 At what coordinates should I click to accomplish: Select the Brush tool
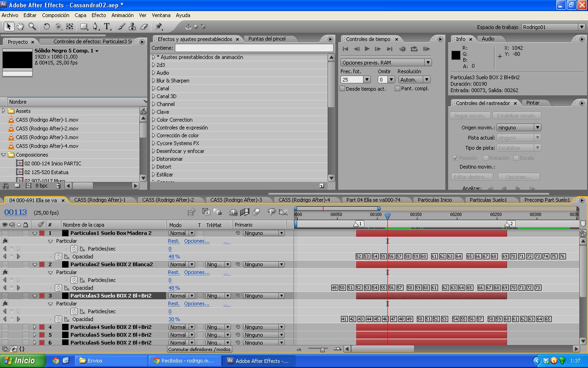coord(121,27)
